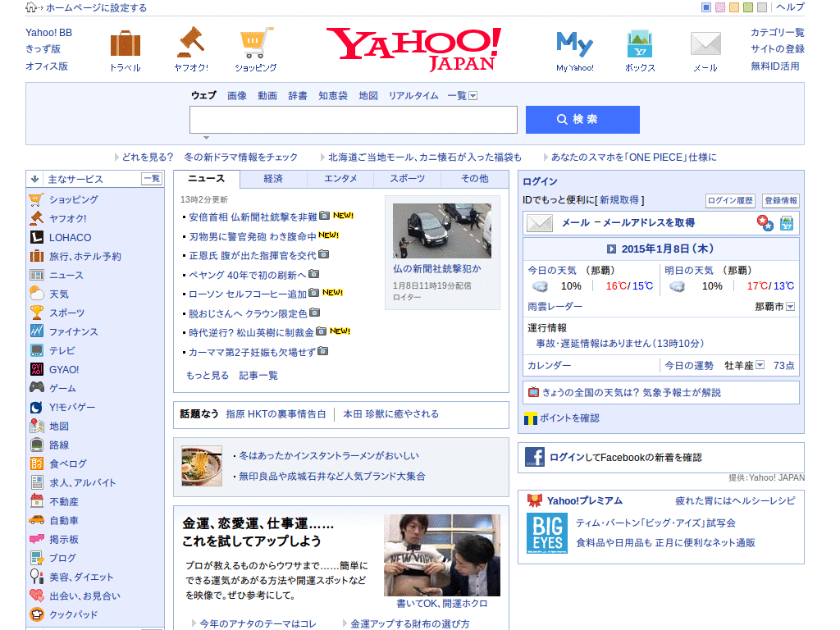840x630 pixels.
Task: Open the My Yahoo! icon
Action: click(574, 44)
